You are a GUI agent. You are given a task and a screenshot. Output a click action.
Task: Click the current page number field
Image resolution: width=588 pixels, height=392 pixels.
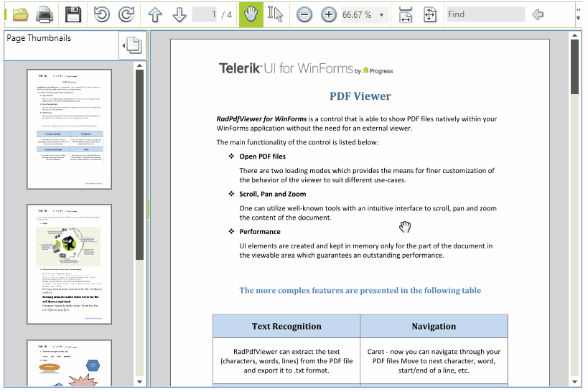[x=205, y=14]
